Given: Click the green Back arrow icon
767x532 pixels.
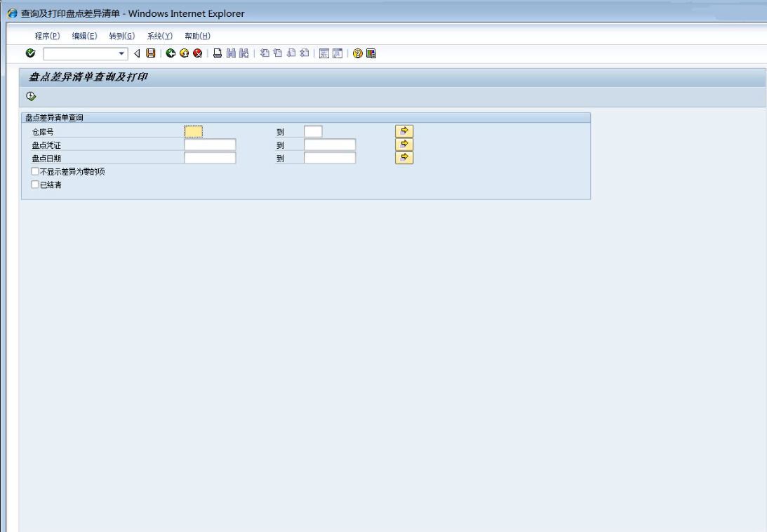Looking at the screenshot, I should tap(171, 53).
